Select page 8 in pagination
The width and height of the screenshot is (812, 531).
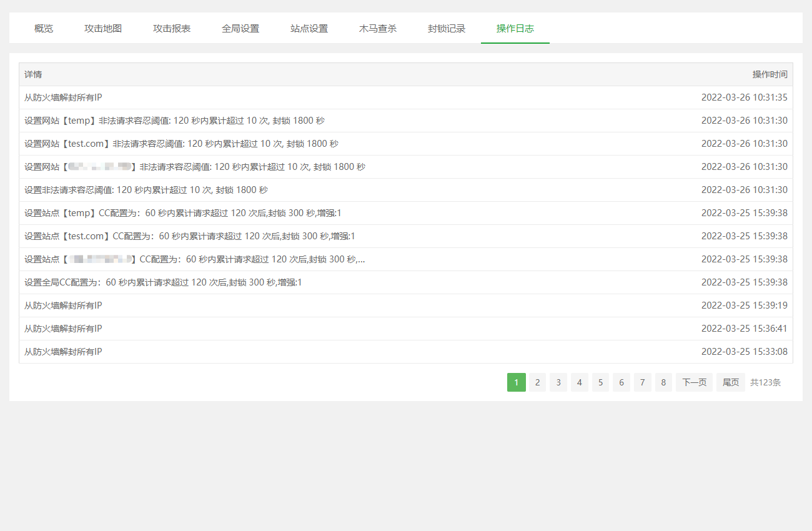pos(663,382)
